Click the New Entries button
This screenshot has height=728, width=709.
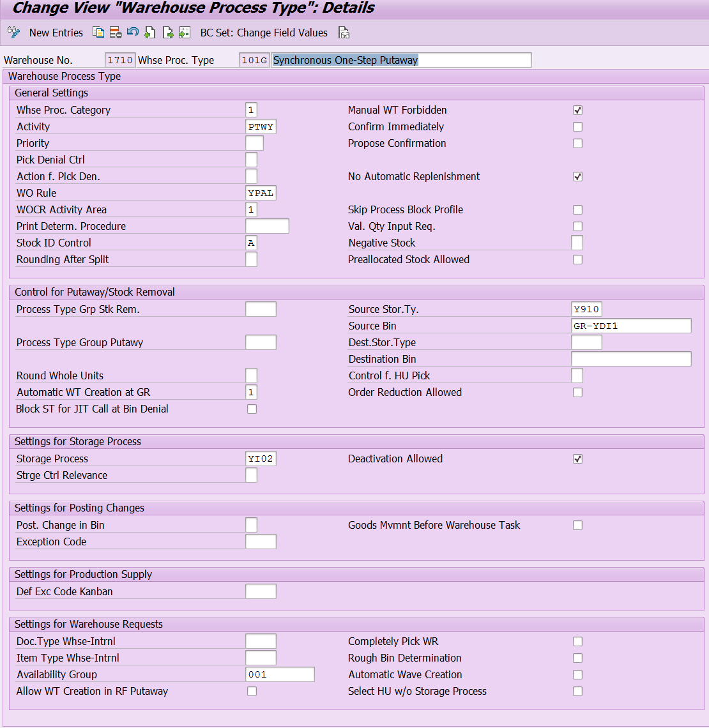(x=56, y=33)
